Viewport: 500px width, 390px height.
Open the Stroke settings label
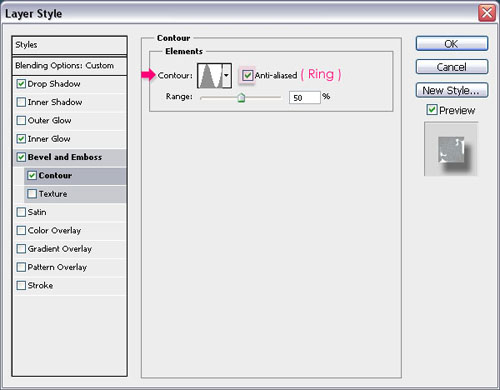pos(40,286)
